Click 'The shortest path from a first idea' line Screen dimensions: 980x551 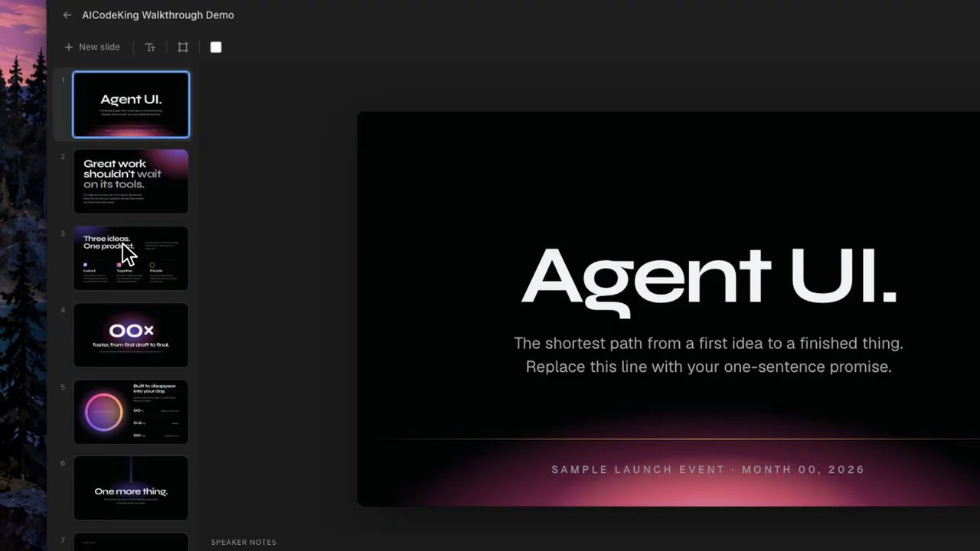(709, 343)
